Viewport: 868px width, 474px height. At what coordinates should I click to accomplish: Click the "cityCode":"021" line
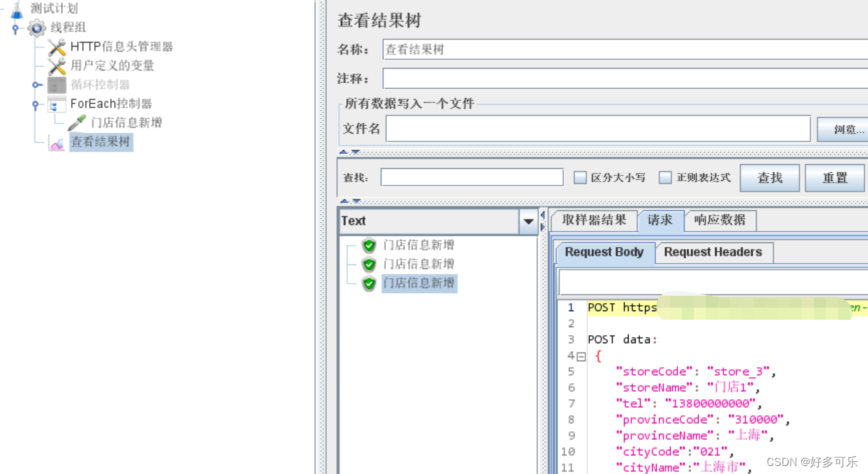(676, 452)
